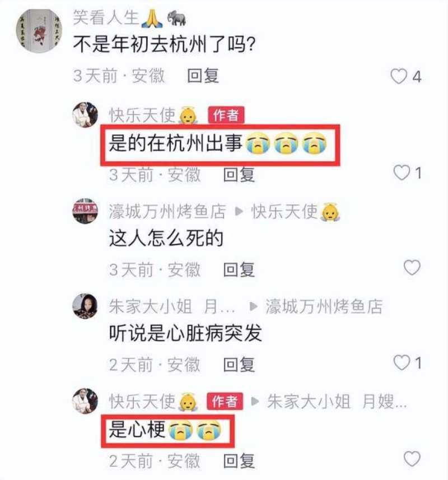Like the 是的在杭州出事 reply

tap(402, 173)
